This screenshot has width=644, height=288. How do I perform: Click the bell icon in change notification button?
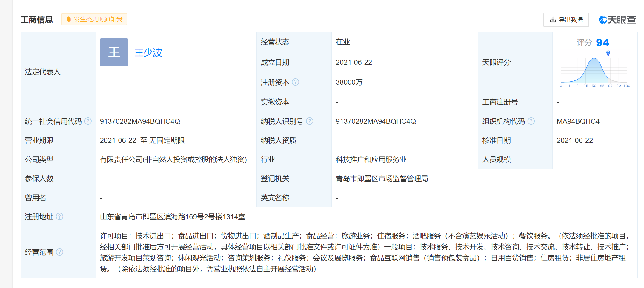[69, 19]
